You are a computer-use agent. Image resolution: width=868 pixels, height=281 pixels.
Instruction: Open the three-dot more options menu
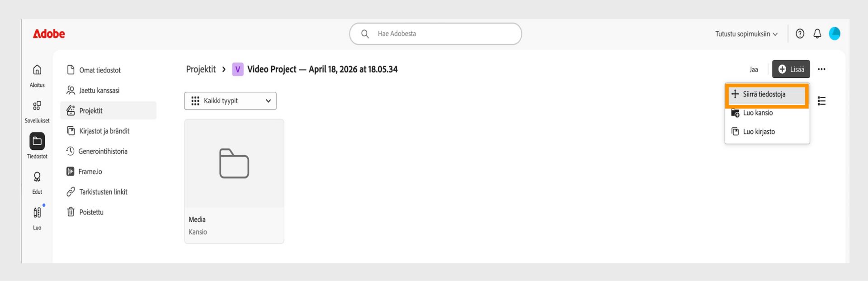(x=821, y=69)
